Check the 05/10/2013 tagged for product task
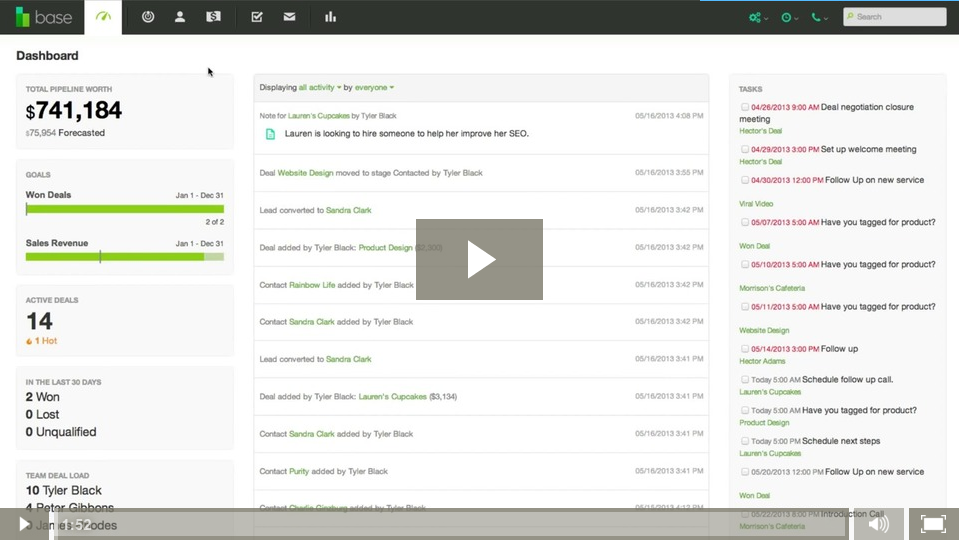 coord(744,264)
